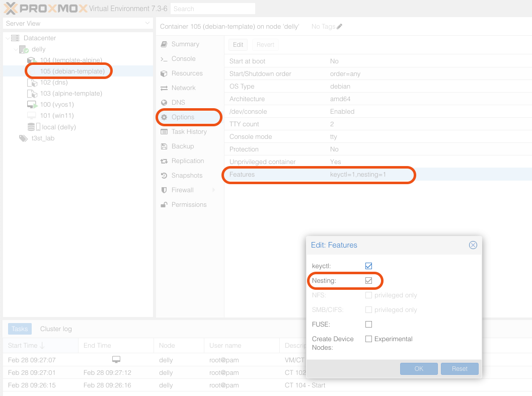Select the Unprivileged container row
Screen dimensions: 532x396
click(378, 162)
